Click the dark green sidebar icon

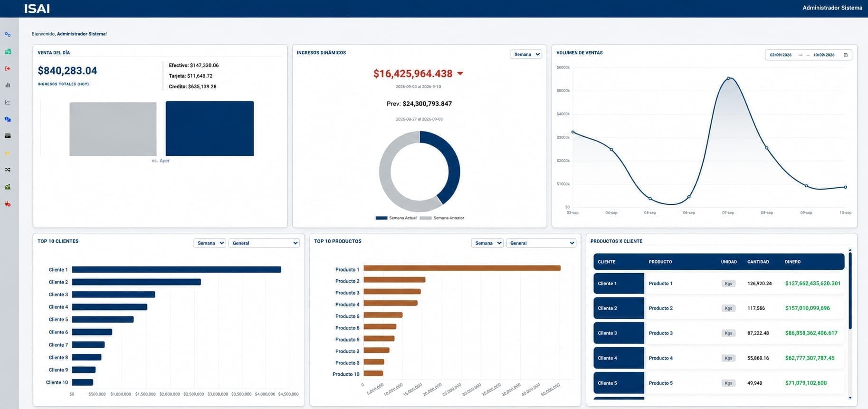[x=8, y=187]
